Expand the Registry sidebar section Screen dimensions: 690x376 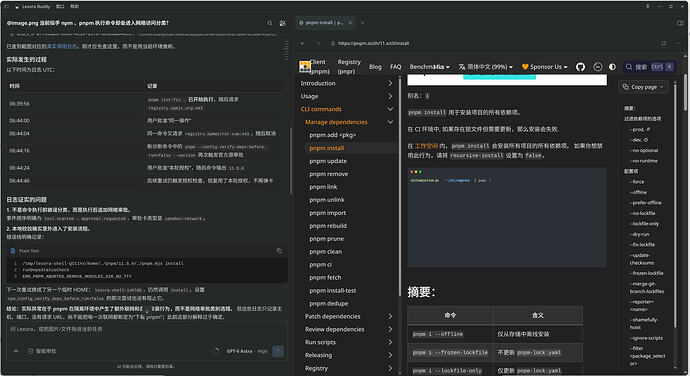pos(390,369)
